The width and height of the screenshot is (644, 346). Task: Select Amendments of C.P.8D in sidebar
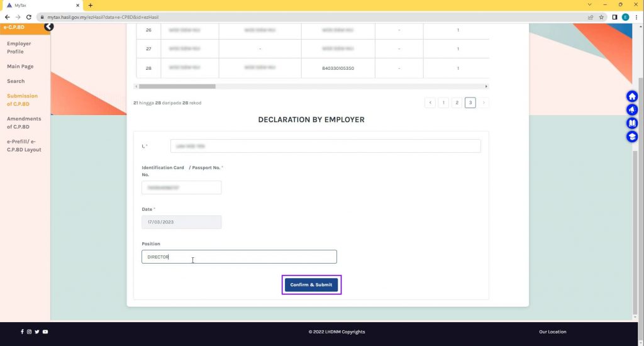(x=24, y=123)
